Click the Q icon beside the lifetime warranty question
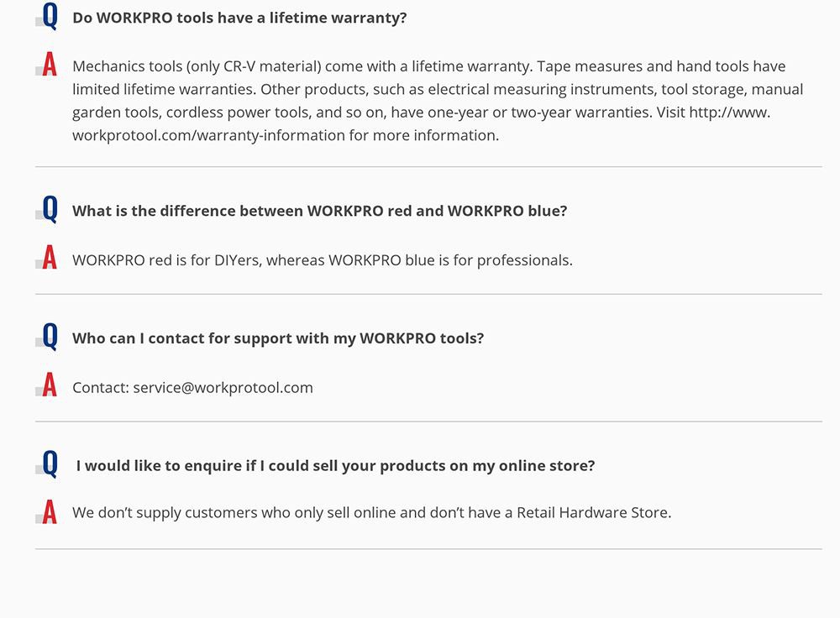The width and height of the screenshot is (840, 618). [x=50, y=17]
